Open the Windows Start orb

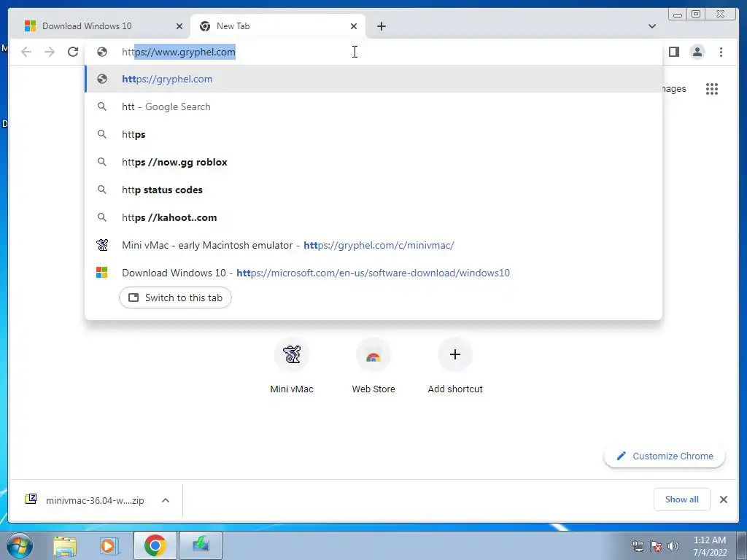(x=20, y=545)
